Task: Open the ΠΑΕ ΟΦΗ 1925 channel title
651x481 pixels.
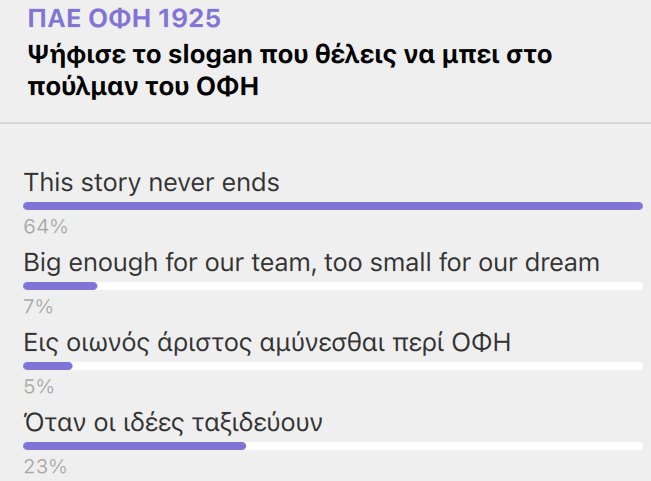Action: click(124, 19)
